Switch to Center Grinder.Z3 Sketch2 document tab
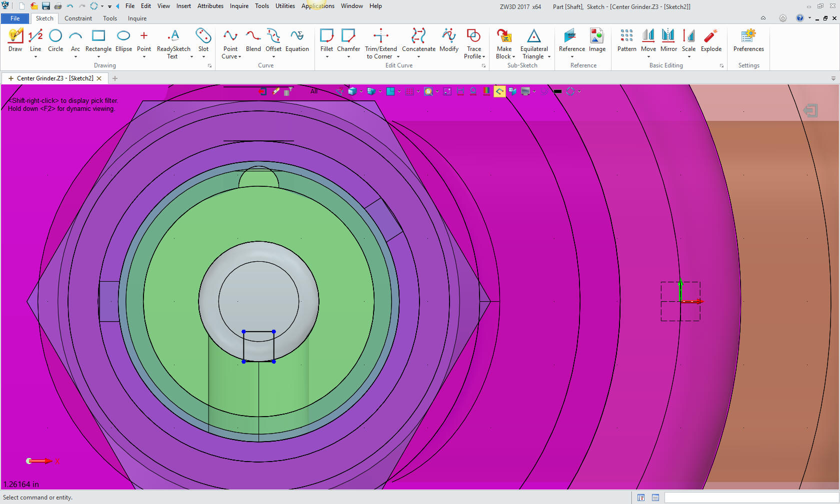This screenshot has height=504, width=840. point(55,78)
